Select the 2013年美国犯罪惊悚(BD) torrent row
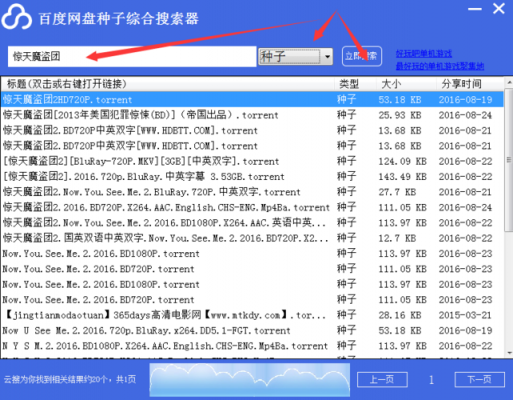 (252, 115)
